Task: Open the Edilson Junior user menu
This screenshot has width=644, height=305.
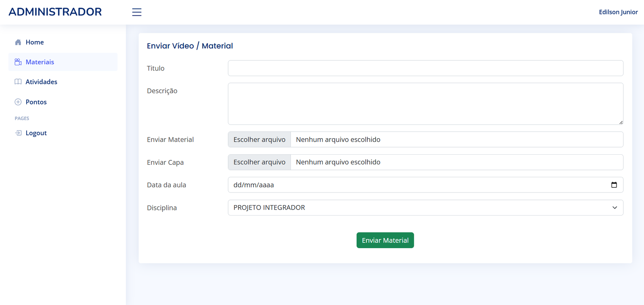Action: 618,12
